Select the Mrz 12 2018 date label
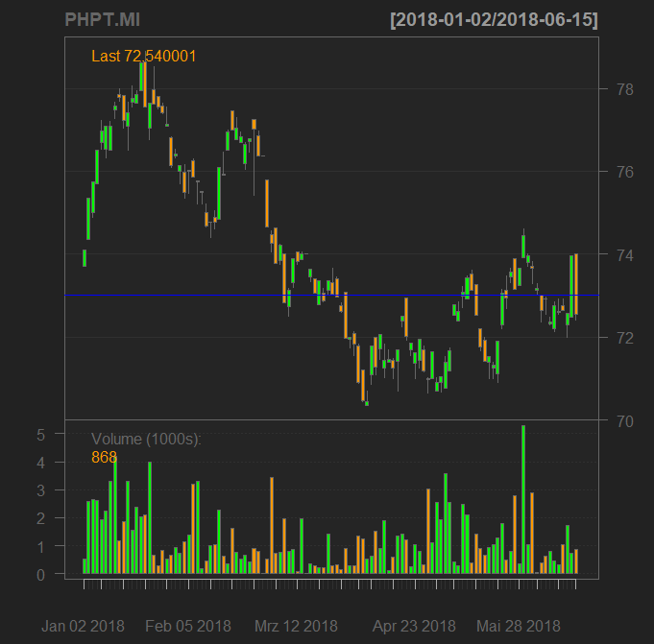The image size is (654, 644). coord(296,626)
